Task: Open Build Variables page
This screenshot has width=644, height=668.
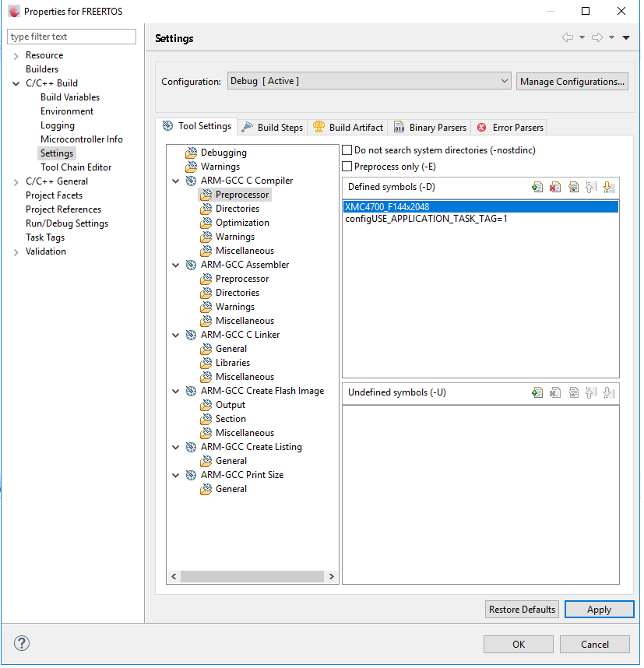Action: point(70,97)
